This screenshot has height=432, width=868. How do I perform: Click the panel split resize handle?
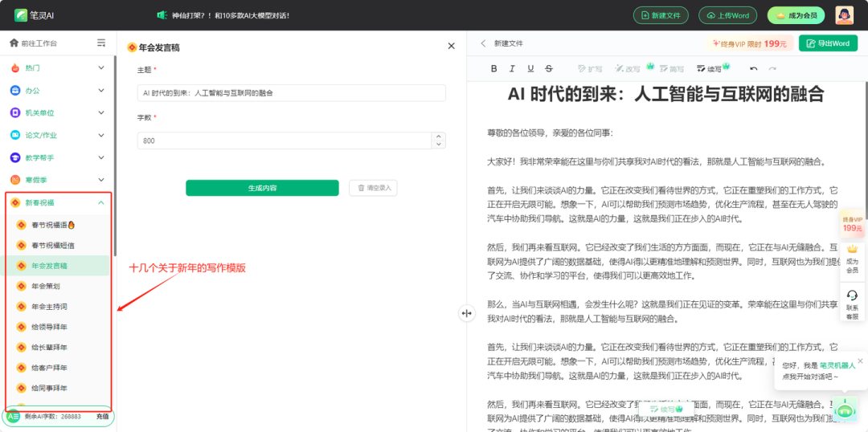pyautogui.click(x=466, y=314)
